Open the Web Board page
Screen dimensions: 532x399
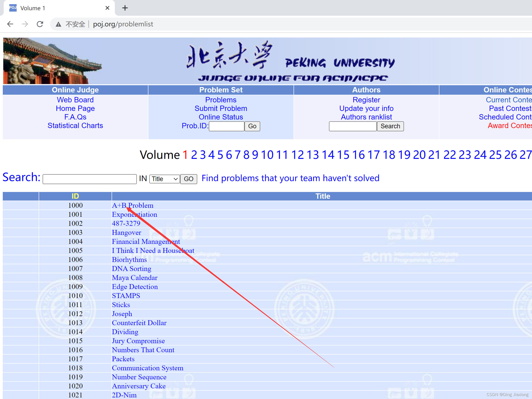pos(75,100)
